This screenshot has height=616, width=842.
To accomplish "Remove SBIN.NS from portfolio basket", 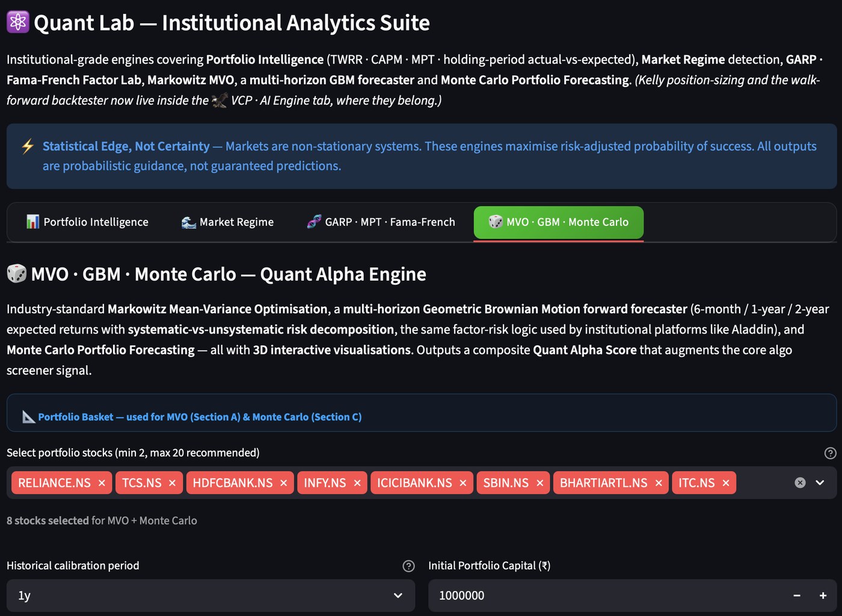I will (539, 483).
